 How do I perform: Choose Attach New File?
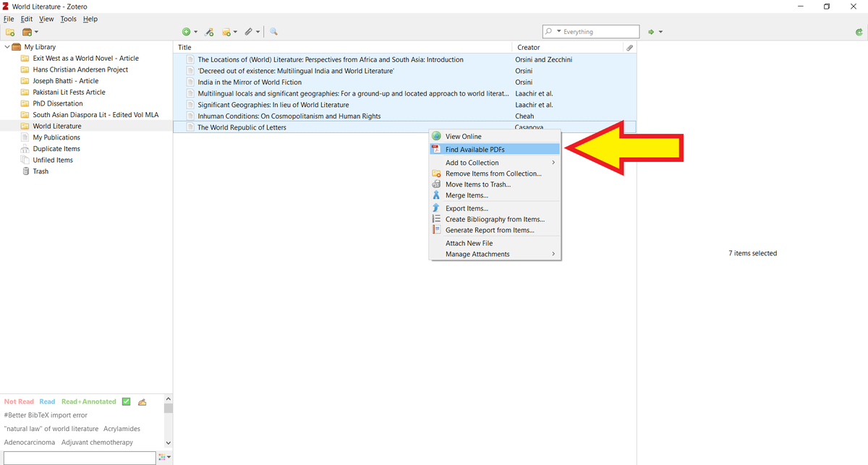click(x=495, y=243)
